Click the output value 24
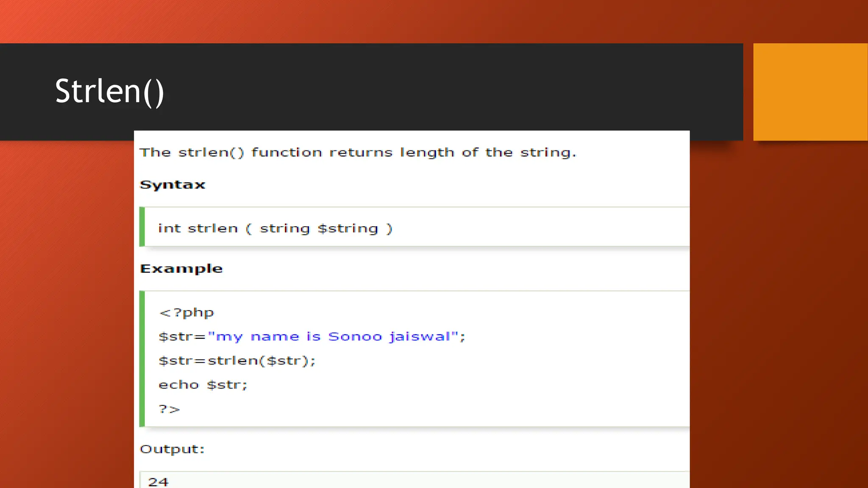This screenshot has height=488, width=868. point(158,482)
